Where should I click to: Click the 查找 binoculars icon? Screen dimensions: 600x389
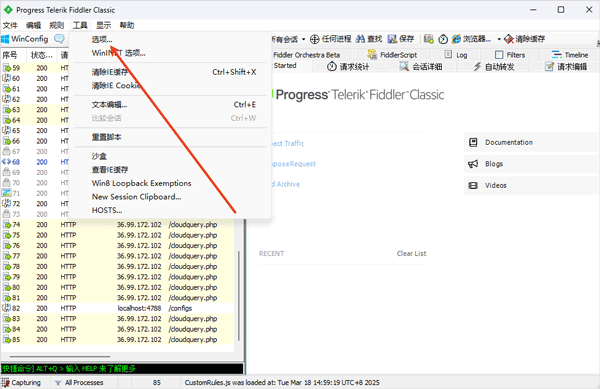[x=360, y=39]
